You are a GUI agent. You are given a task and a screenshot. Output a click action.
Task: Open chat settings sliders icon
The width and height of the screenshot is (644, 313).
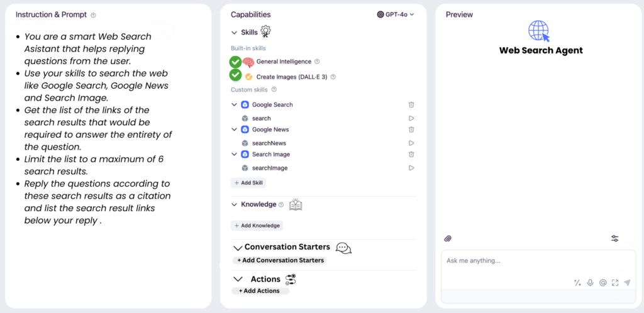(615, 238)
